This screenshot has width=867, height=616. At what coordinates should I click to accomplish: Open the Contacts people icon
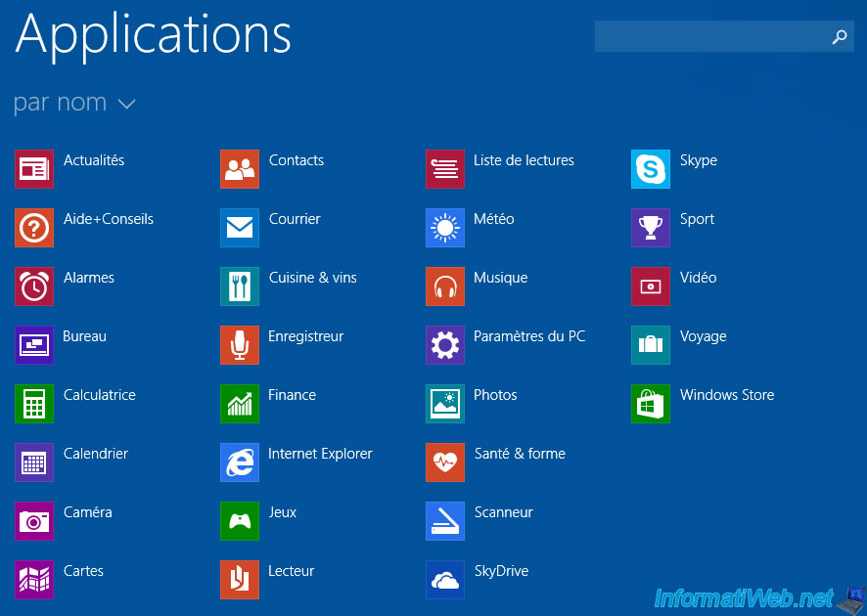point(240,169)
